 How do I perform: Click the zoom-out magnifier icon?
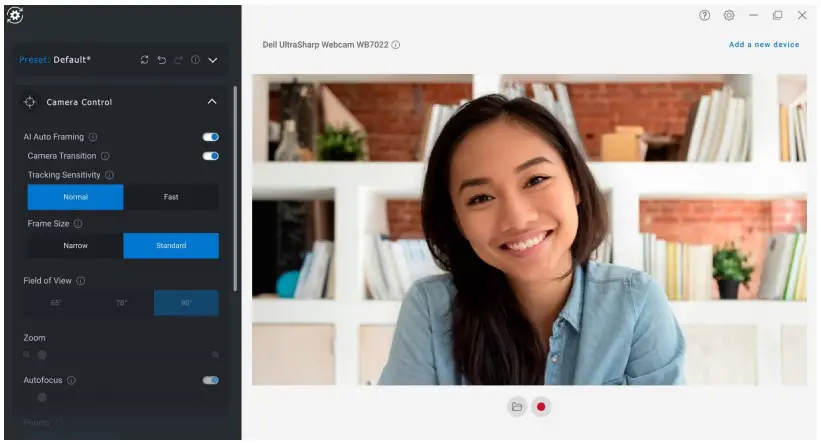(x=26, y=355)
